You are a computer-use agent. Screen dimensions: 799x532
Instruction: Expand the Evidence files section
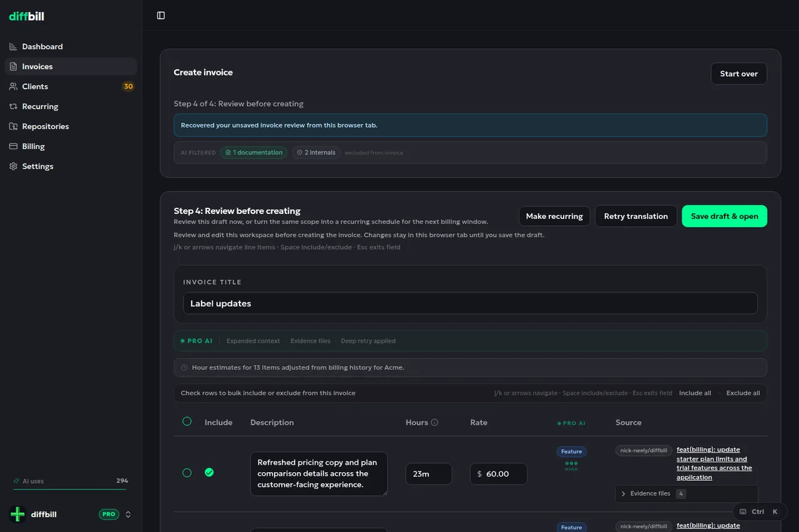[687, 493]
